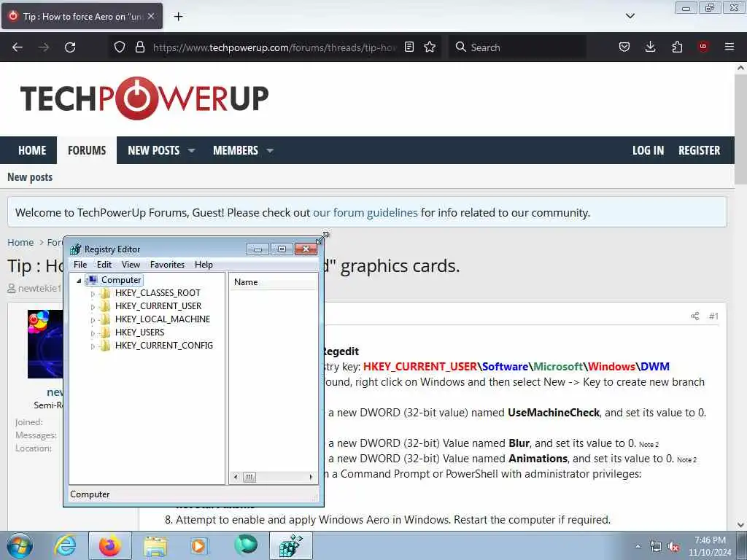Select HKEY_CLASSES_ROOT folder

click(158, 293)
